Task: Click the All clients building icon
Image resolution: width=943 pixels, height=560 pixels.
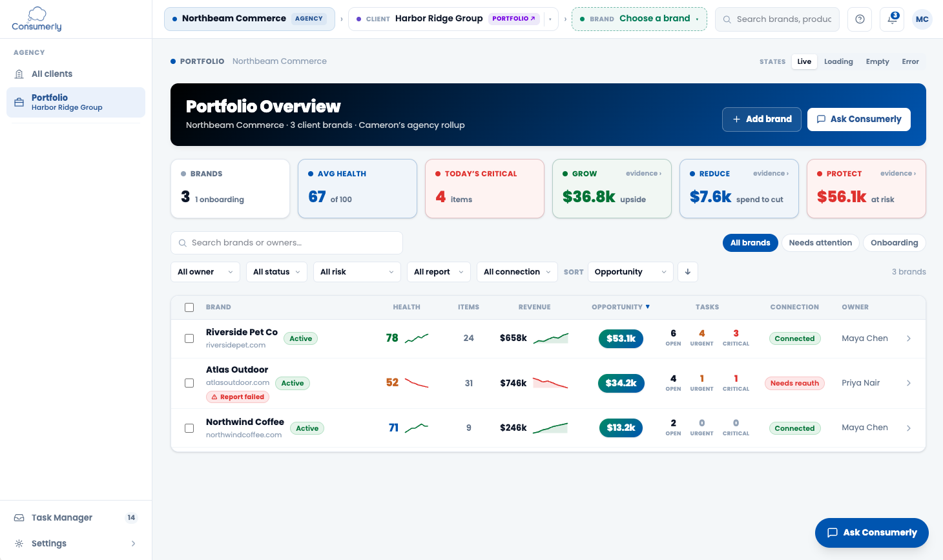Action: click(x=19, y=74)
